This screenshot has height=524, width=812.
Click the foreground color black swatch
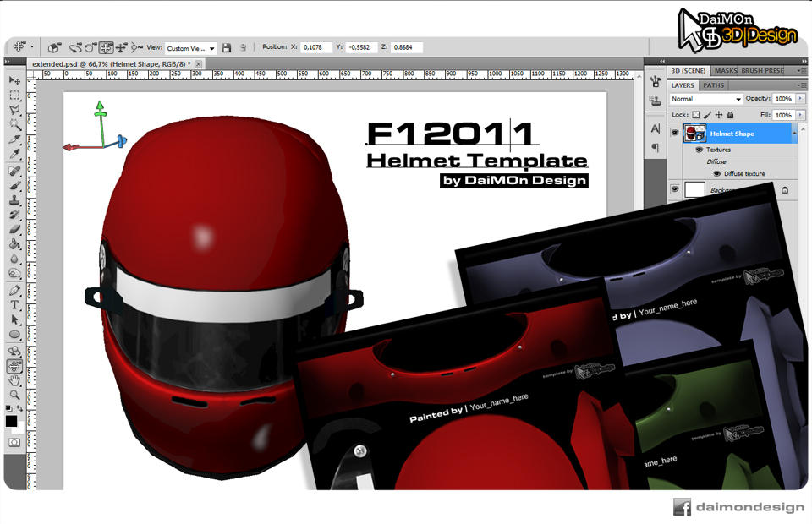(11, 421)
